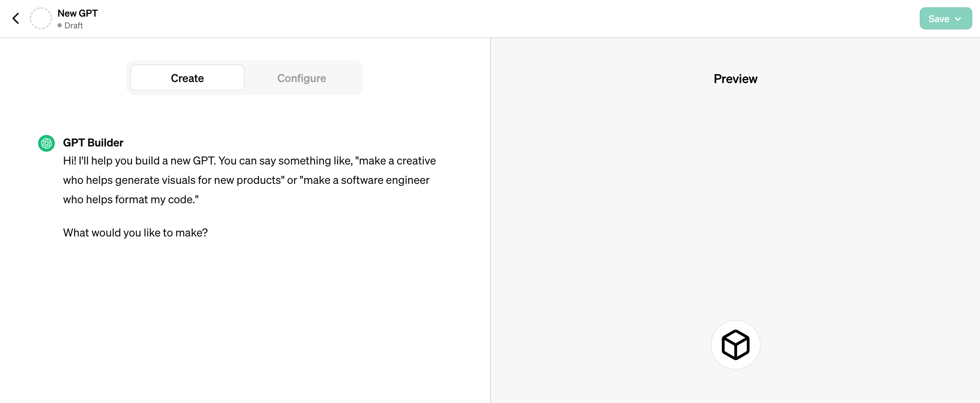Click the cube icon in Preview pane

click(x=735, y=344)
